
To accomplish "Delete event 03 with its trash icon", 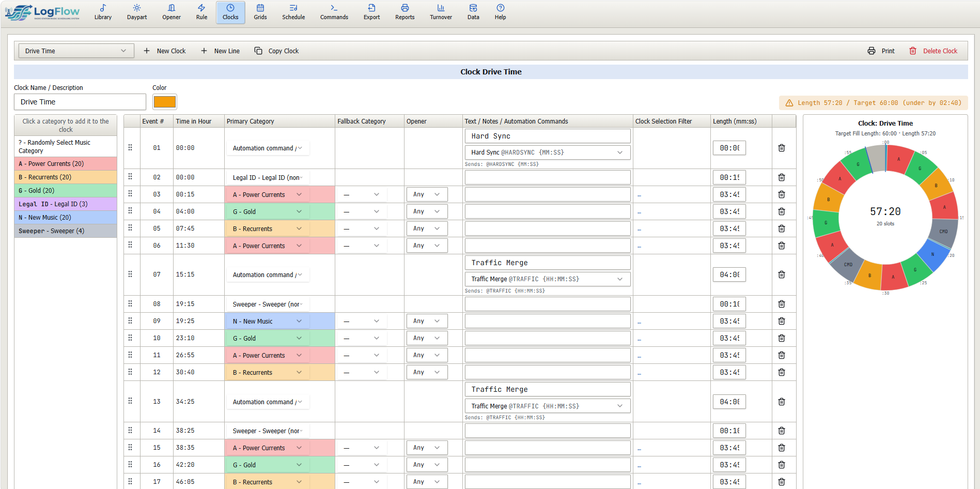I will [x=782, y=194].
